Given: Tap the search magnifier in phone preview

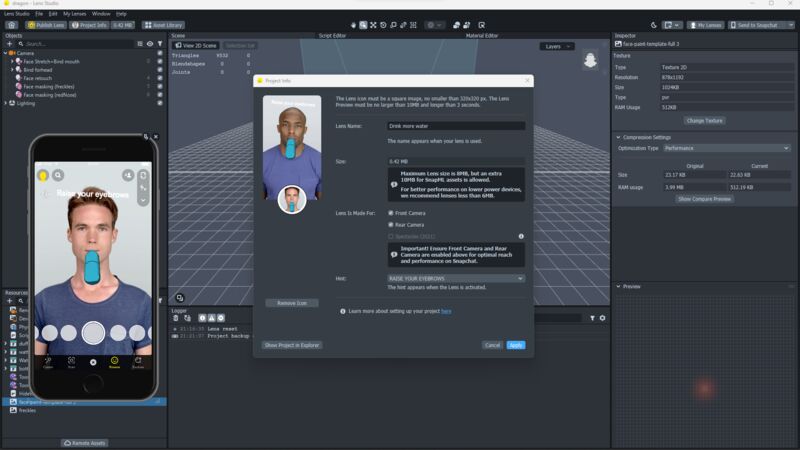Looking at the screenshot, I should point(58,175).
